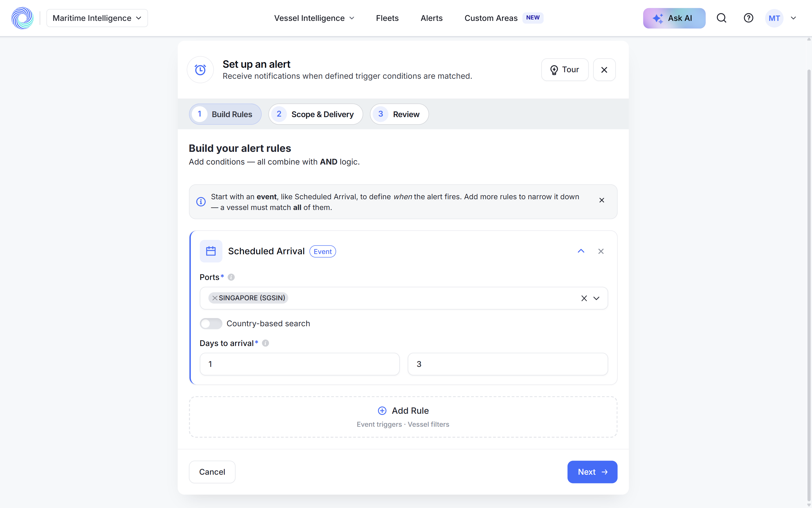Expand the Ports dropdown arrow
The image size is (812, 508).
pos(596,298)
